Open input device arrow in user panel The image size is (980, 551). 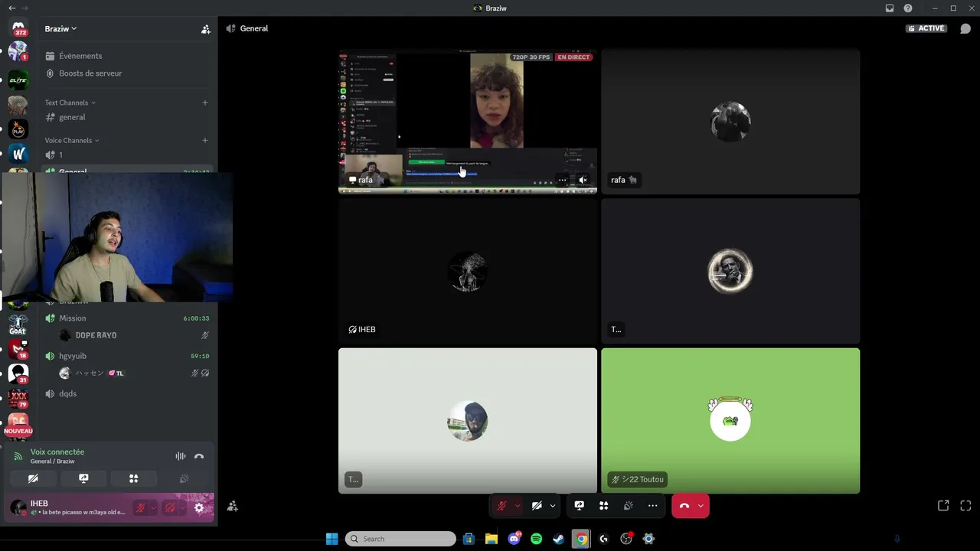(x=153, y=507)
